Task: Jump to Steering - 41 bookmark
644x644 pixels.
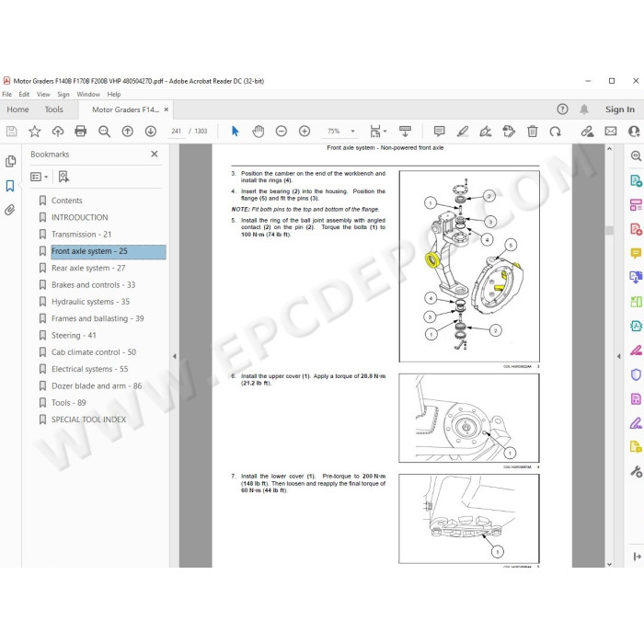Action: pyautogui.click(x=74, y=335)
